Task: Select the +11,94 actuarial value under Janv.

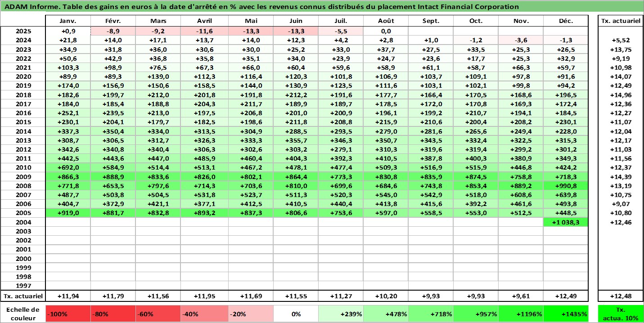Action: [68, 296]
